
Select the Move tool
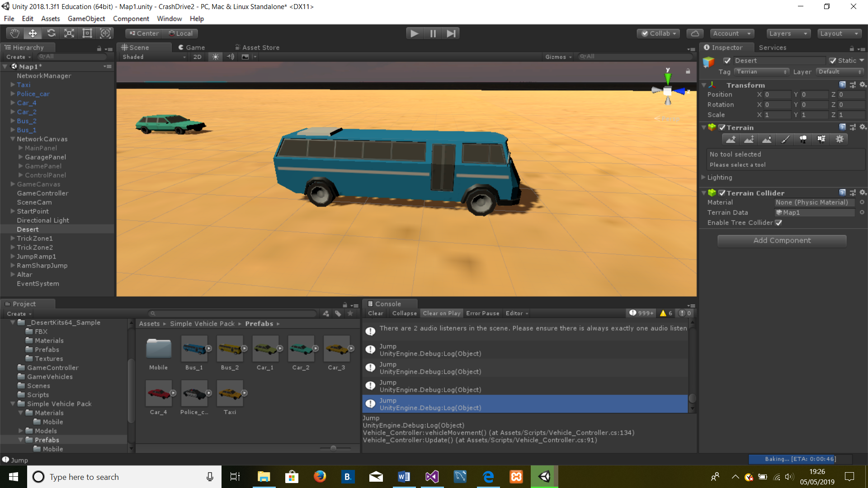(x=33, y=33)
